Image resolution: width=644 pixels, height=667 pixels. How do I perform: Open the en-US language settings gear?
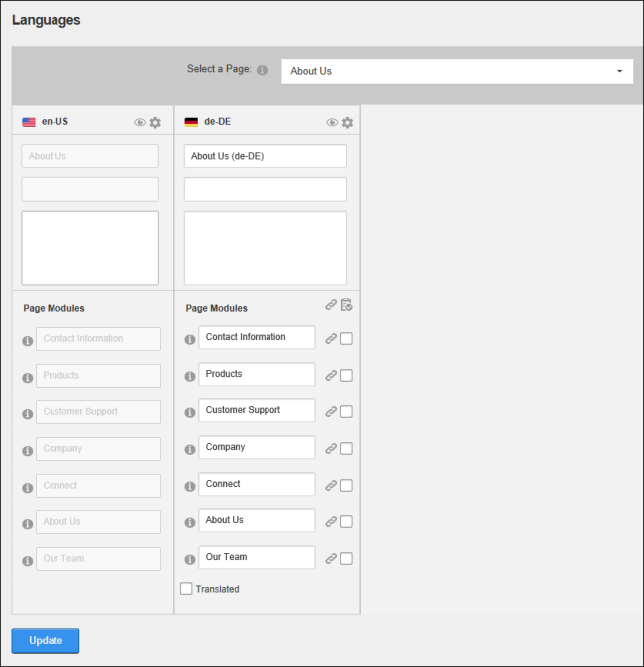pos(155,123)
